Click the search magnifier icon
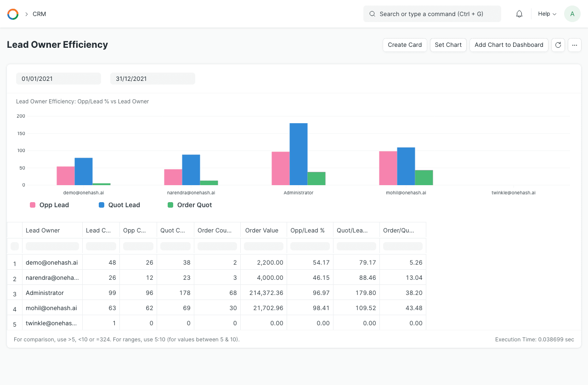 372,14
